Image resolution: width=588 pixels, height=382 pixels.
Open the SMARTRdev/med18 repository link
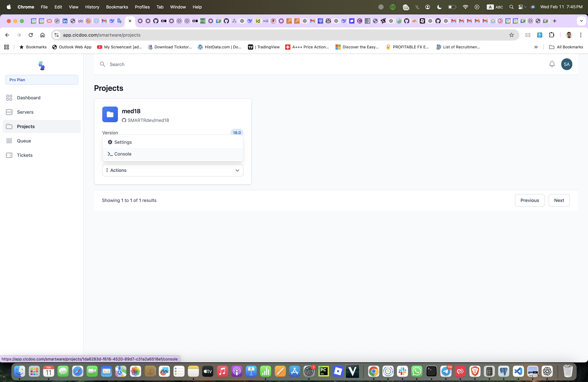point(148,120)
